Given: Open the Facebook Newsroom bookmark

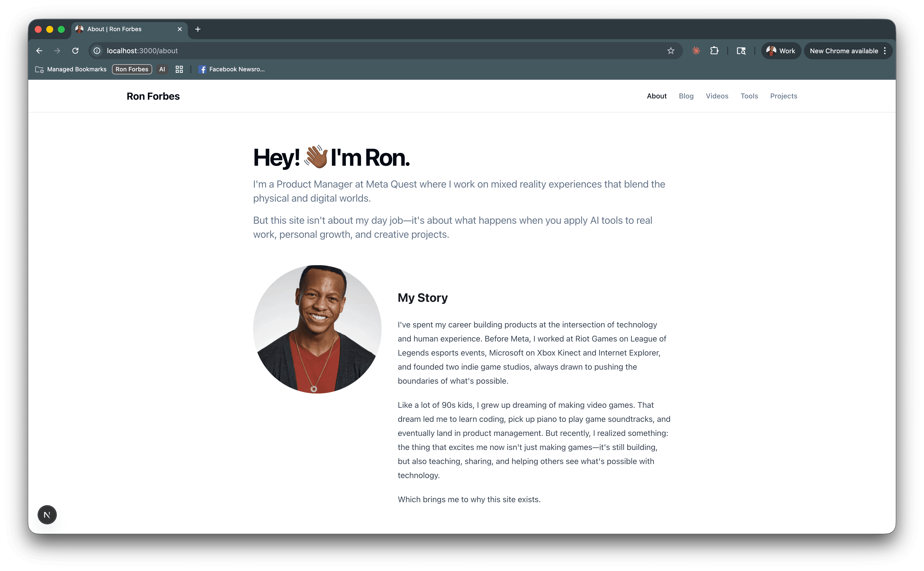Looking at the screenshot, I should click(232, 69).
